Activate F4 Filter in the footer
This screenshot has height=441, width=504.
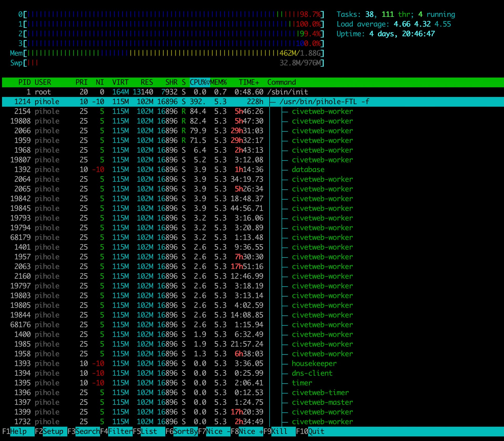coord(120,432)
